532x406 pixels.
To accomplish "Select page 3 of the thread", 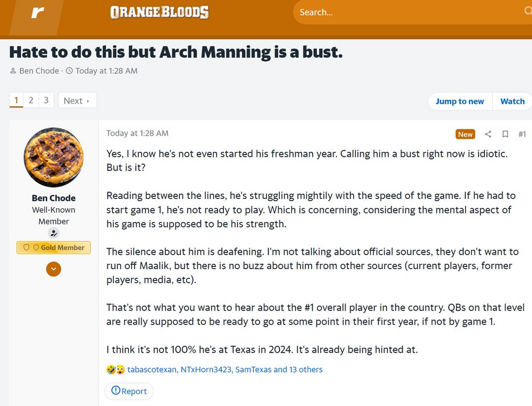I will 46,100.
